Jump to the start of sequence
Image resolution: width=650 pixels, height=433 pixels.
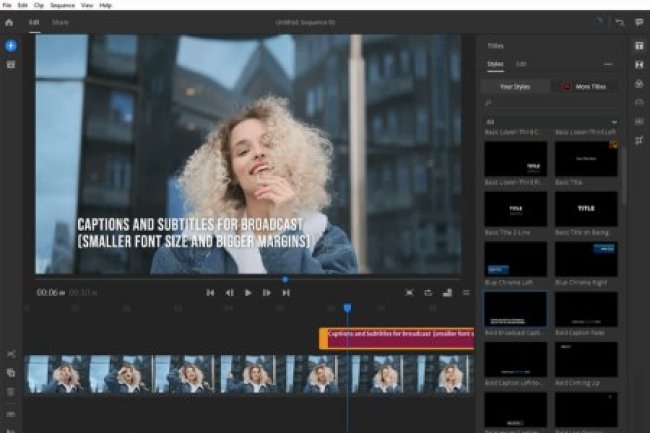click(x=210, y=293)
